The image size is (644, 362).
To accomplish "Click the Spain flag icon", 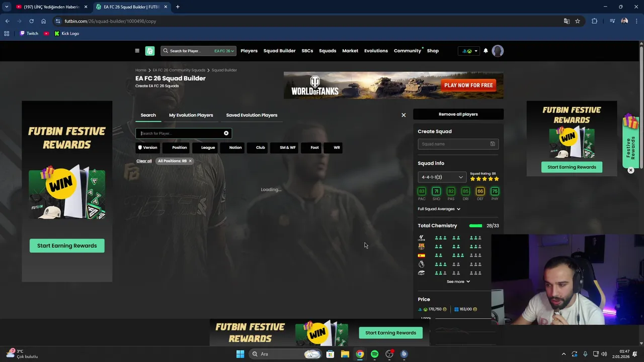I will [x=421, y=255].
